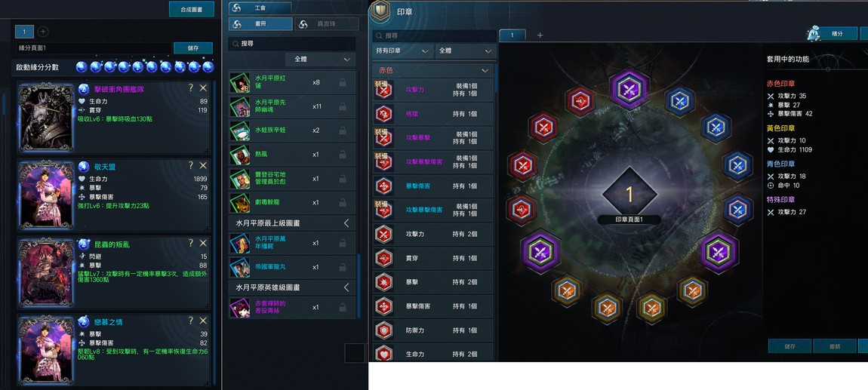The height and width of the screenshot is (390, 868).
Task: Click the purple seal slot at top of circle
Action: pos(629,88)
